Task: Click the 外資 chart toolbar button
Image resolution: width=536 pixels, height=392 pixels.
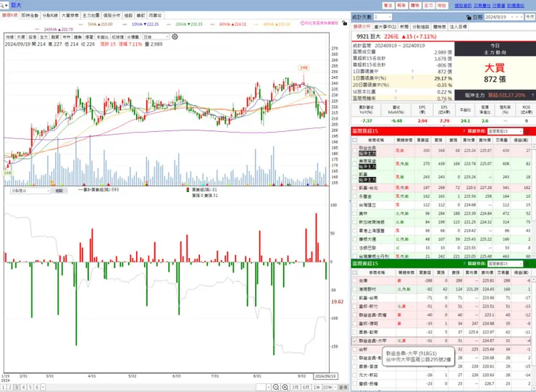Action: [x=21, y=37]
